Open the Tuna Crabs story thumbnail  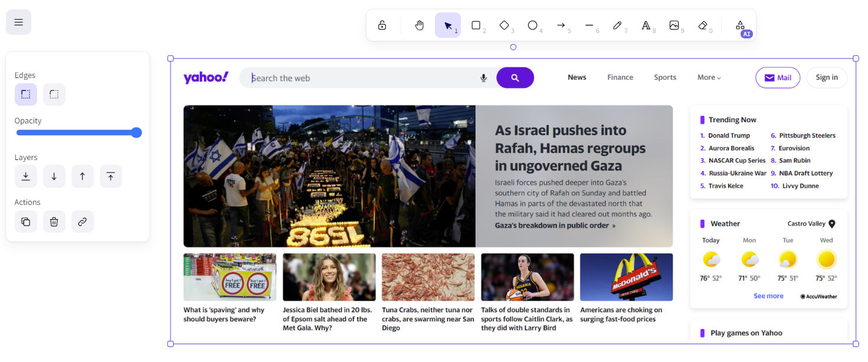[x=428, y=277]
